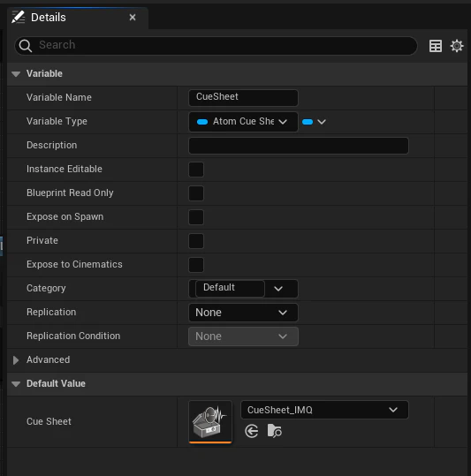The image size is (471, 476).
Task: Click the Instance Editable label
Action: [65, 169]
